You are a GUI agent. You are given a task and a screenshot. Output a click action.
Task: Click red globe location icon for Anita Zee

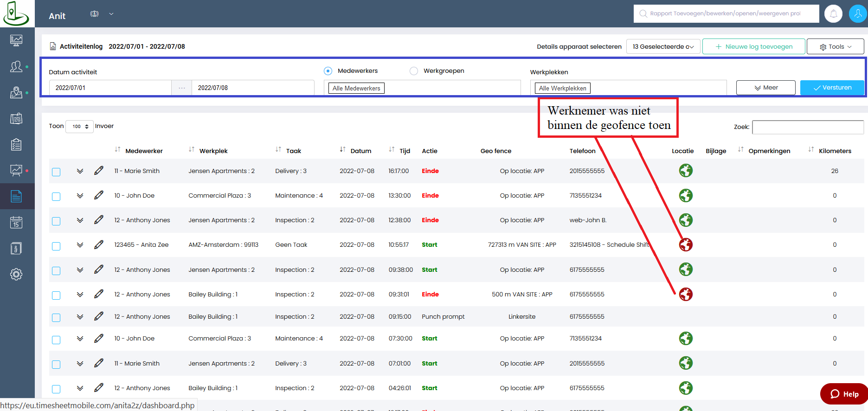(x=686, y=244)
